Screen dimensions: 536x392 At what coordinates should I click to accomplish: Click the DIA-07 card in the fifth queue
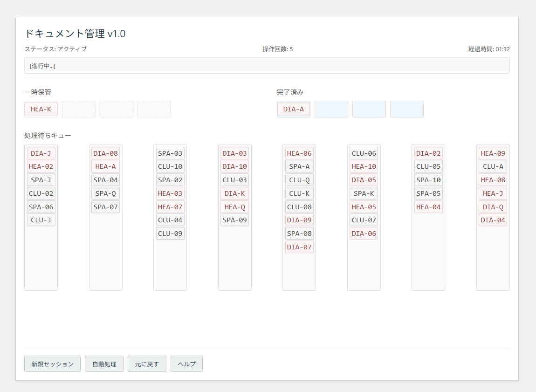tap(299, 247)
